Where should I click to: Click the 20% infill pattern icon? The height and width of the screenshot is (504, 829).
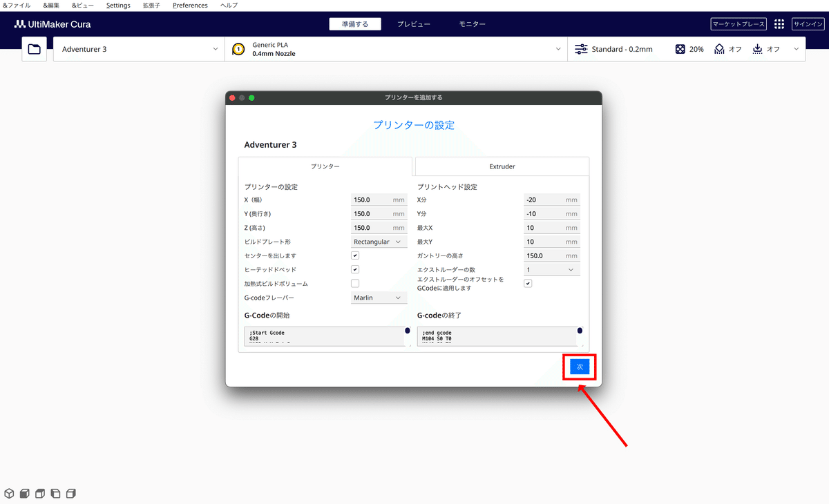[x=680, y=49]
